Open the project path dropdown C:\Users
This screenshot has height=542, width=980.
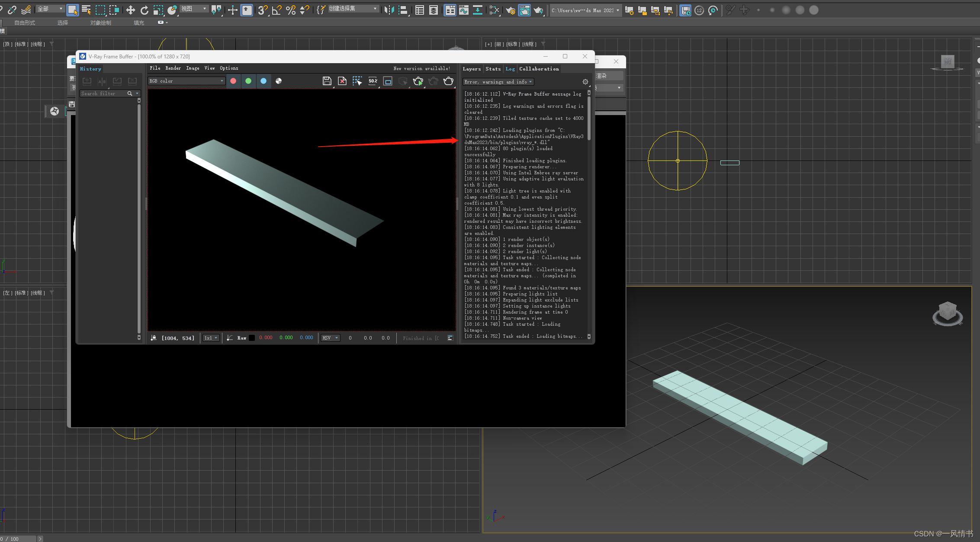pos(585,10)
